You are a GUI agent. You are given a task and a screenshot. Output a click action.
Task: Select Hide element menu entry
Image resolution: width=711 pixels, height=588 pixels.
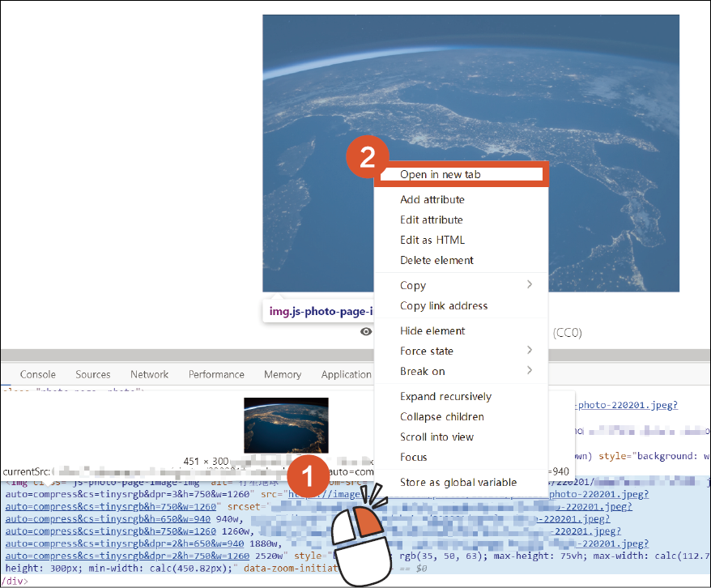point(432,330)
